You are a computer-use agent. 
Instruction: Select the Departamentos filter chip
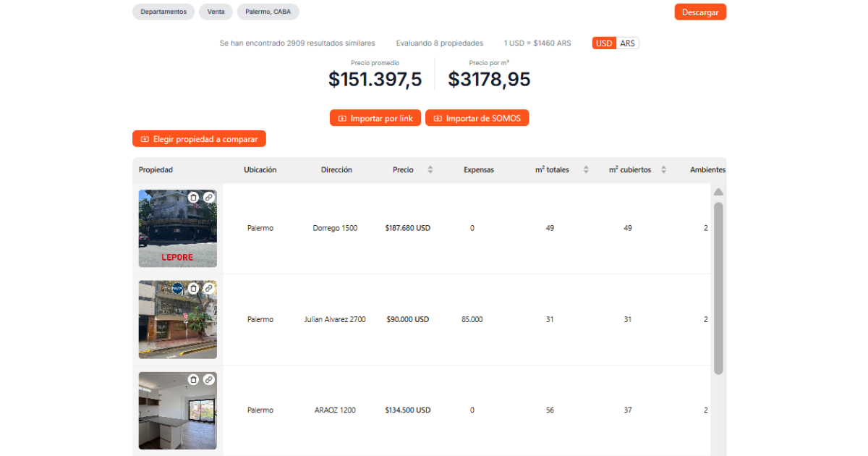point(163,12)
